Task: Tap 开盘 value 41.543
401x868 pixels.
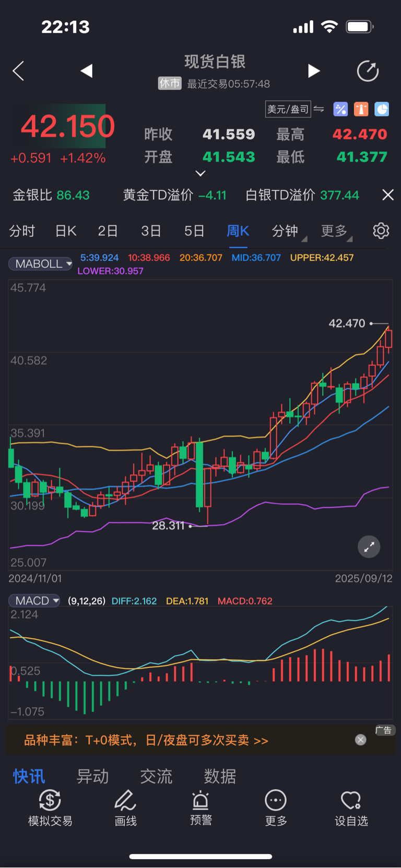Action: tap(229, 157)
